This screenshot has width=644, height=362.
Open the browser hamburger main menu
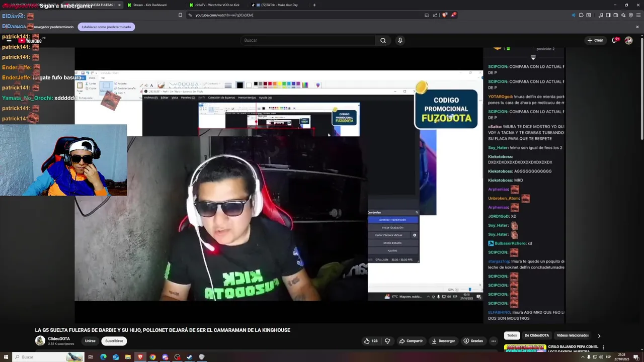click(638, 15)
